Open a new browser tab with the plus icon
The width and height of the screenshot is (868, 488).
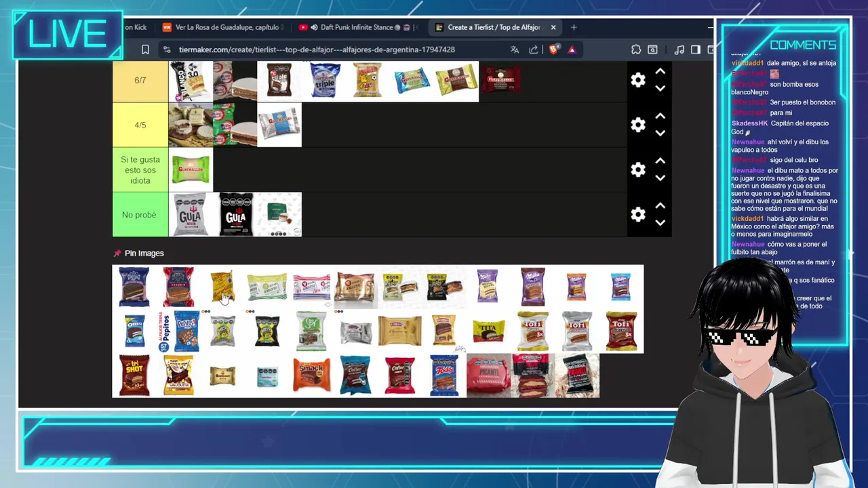(x=574, y=27)
